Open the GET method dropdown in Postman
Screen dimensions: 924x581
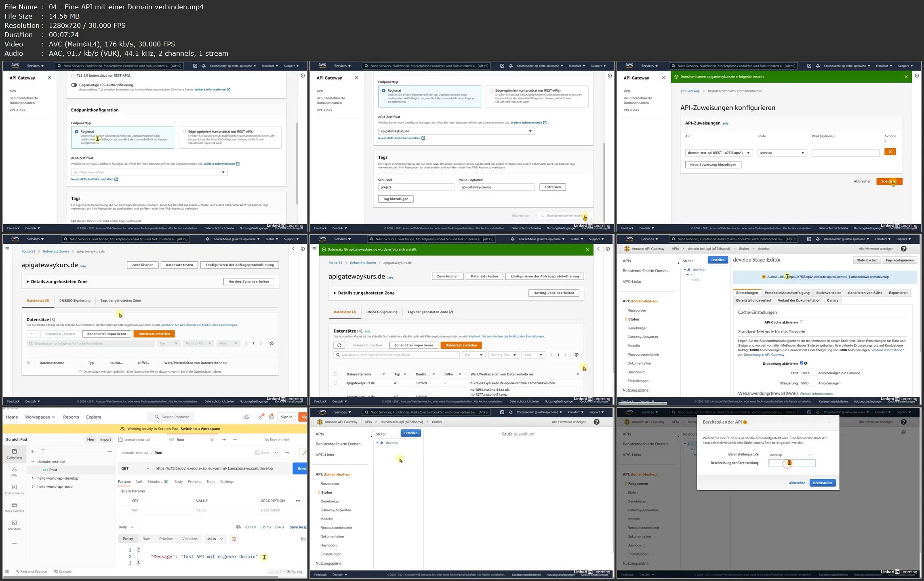(135, 468)
